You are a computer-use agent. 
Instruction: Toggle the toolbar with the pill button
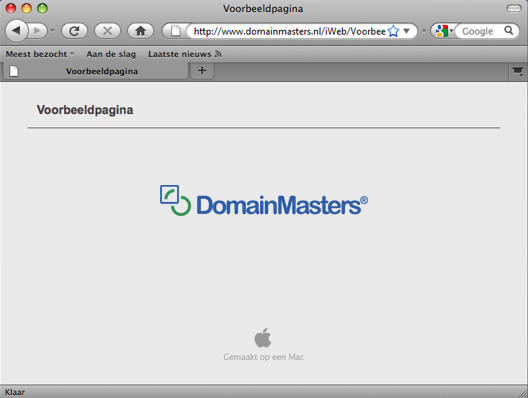(x=514, y=8)
